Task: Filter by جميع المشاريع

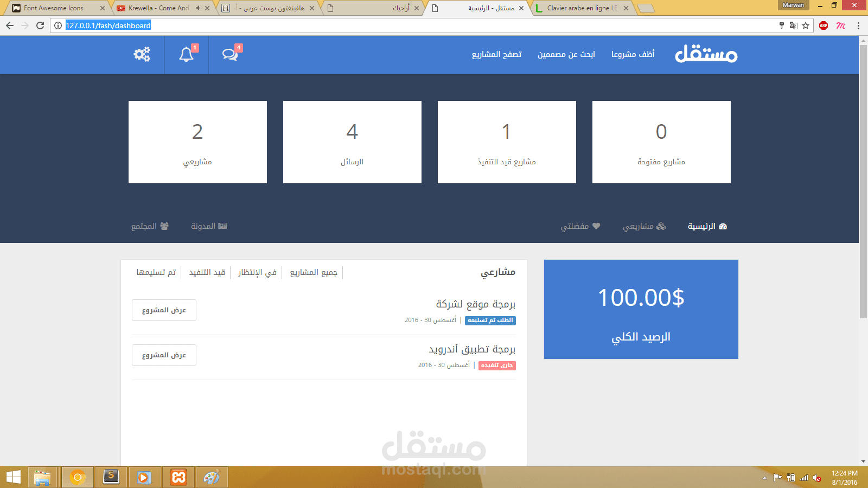Action: (314, 272)
